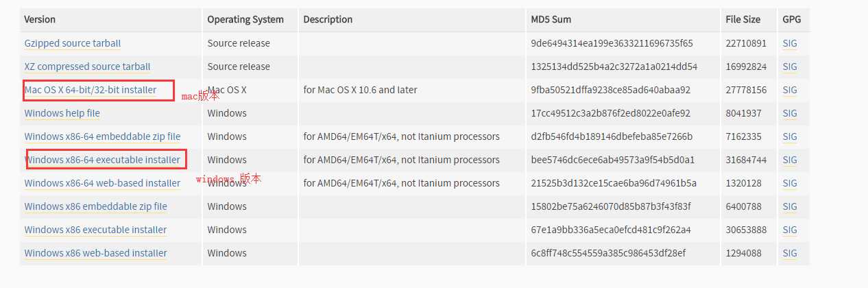
Task: Click SIG for x86-64 executable installer
Action: click(x=790, y=160)
